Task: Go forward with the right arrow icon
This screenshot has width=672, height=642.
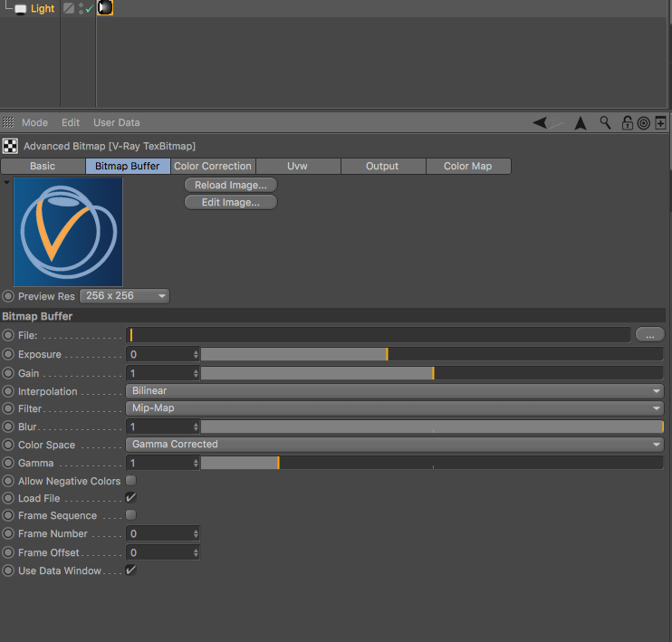Action: point(557,122)
